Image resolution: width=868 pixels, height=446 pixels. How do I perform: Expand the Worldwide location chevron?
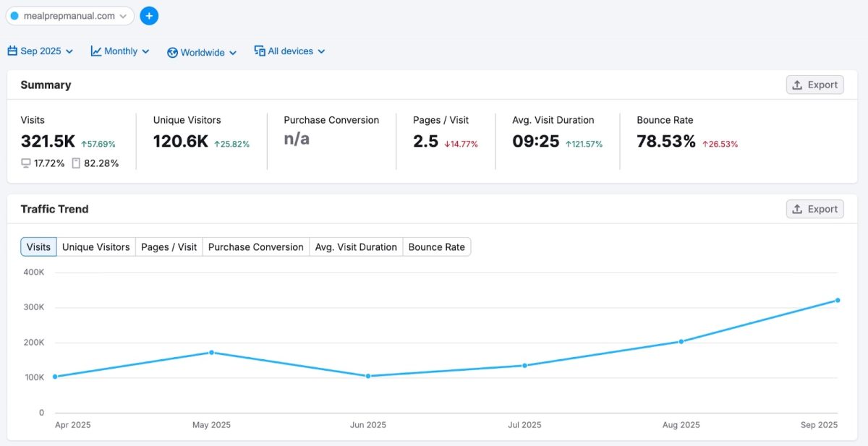(x=233, y=53)
